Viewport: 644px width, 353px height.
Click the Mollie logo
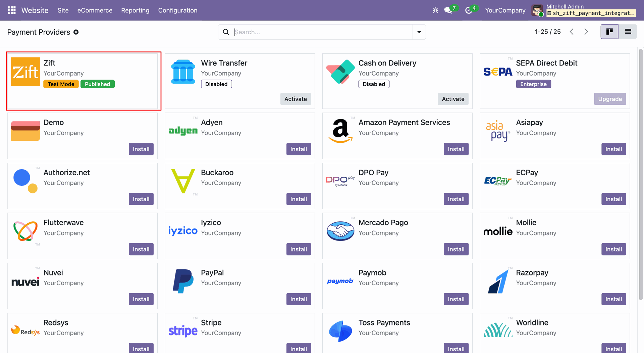click(x=498, y=231)
